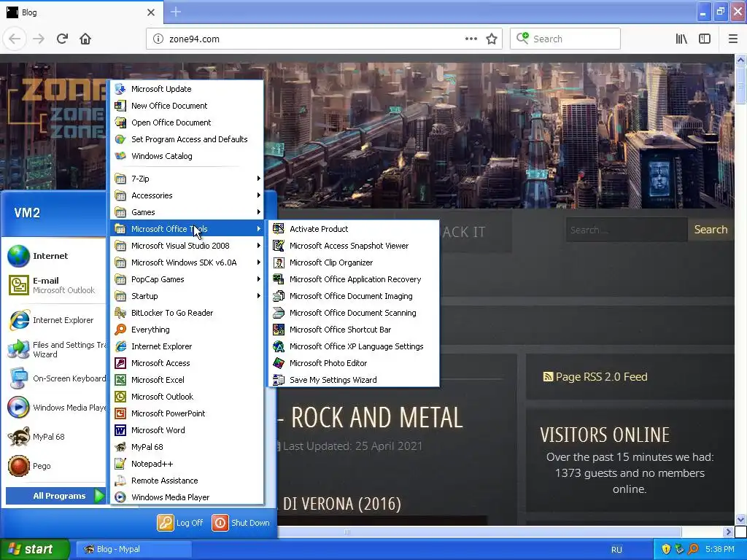This screenshot has height=560, width=747.
Task: Open the page actions three-dot menu
Action: pos(471,39)
